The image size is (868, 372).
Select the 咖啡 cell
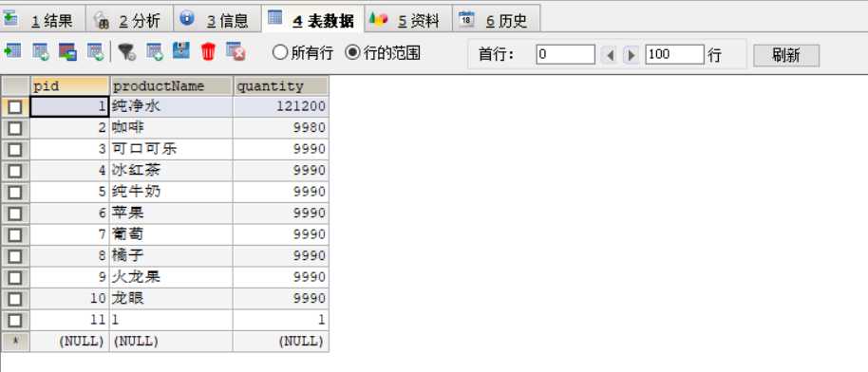click(171, 128)
